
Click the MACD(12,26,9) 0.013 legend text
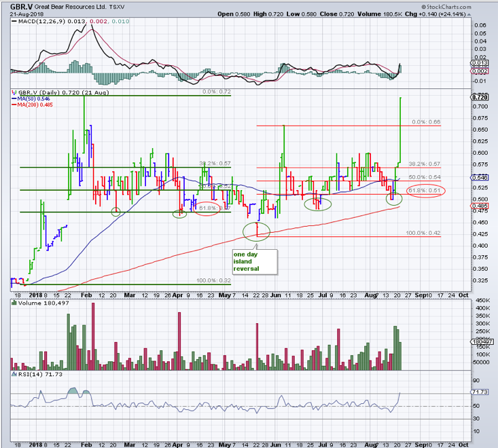tap(52, 21)
